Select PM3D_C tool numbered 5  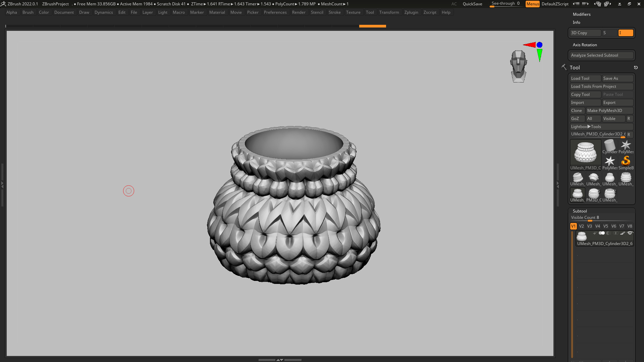[x=593, y=195]
